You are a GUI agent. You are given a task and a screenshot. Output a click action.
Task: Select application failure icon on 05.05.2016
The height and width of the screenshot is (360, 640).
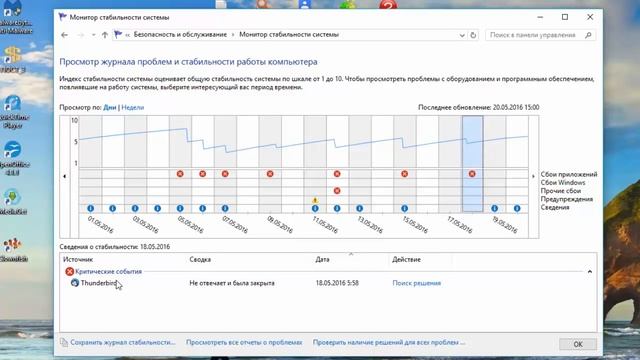point(180,174)
